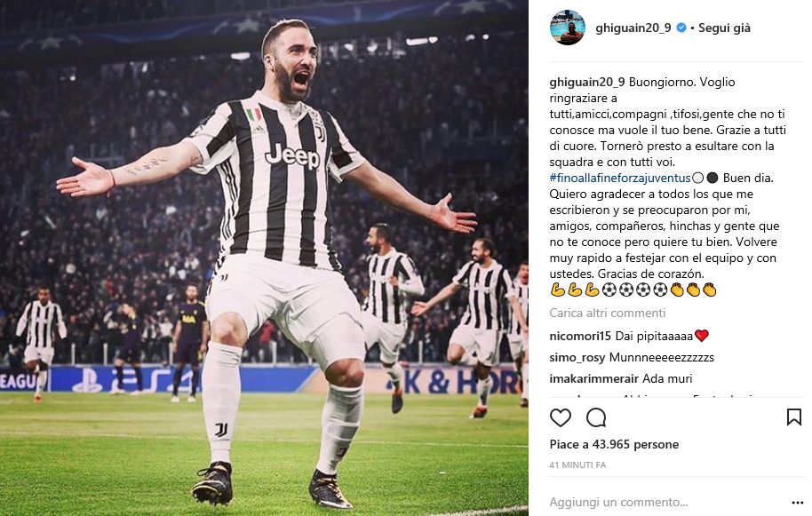Open nicomori15 commenter profile
Screen dimensions: 812x516
[x=580, y=337]
